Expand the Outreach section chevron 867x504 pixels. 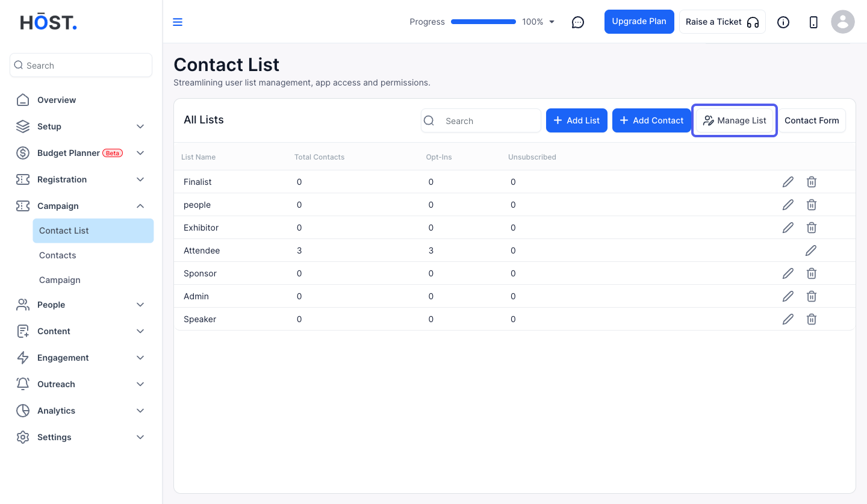(x=140, y=384)
